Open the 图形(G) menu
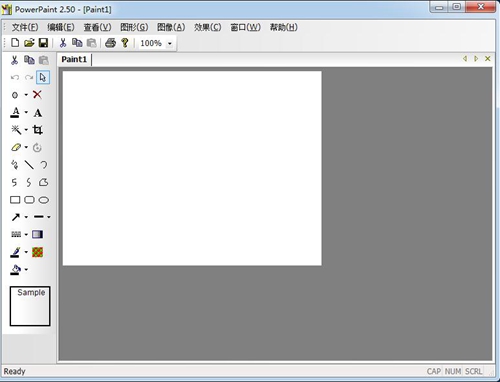The image size is (500, 382). (x=134, y=27)
